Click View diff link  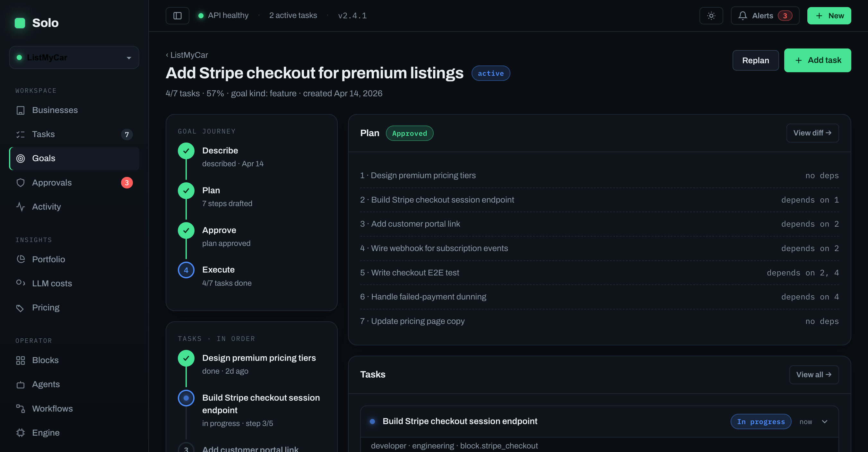point(812,133)
